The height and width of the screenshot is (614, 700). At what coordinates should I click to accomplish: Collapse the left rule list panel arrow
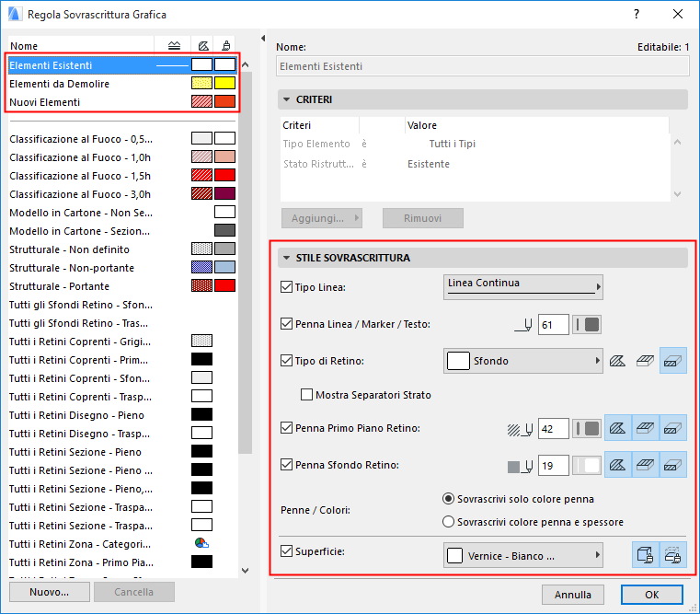[x=263, y=39]
